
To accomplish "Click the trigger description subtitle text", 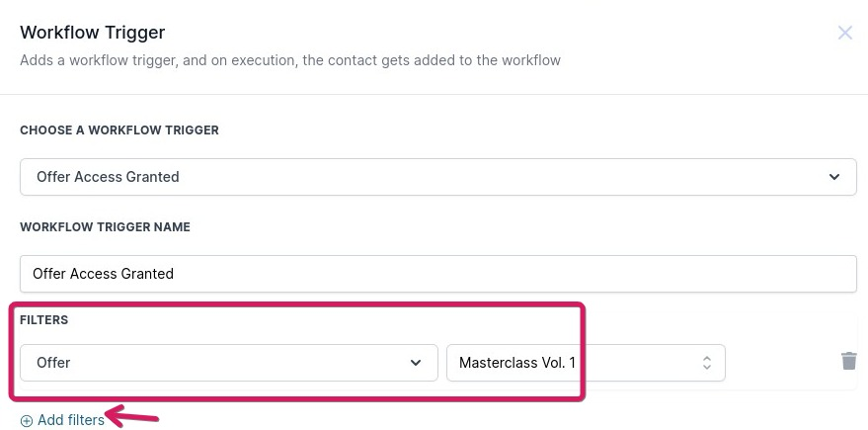I will pyautogui.click(x=290, y=60).
